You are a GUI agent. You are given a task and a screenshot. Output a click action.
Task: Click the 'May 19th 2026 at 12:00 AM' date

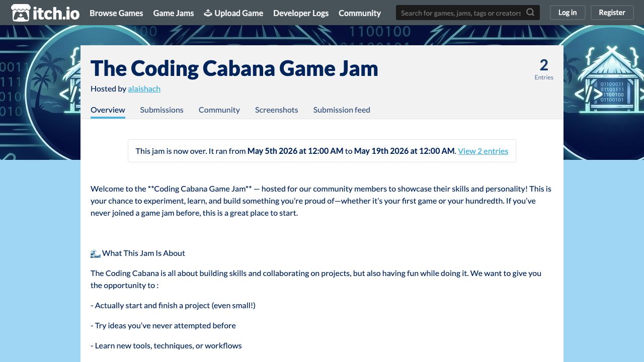[405, 151]
